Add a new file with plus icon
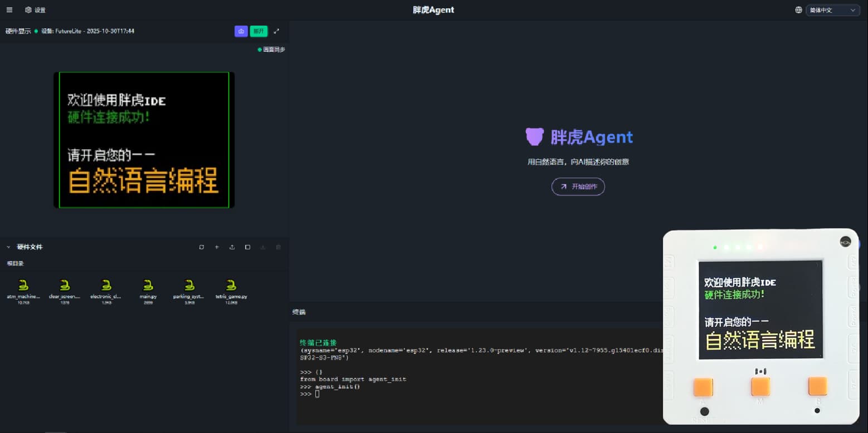The image size is (868, 433). coord(217,247)
